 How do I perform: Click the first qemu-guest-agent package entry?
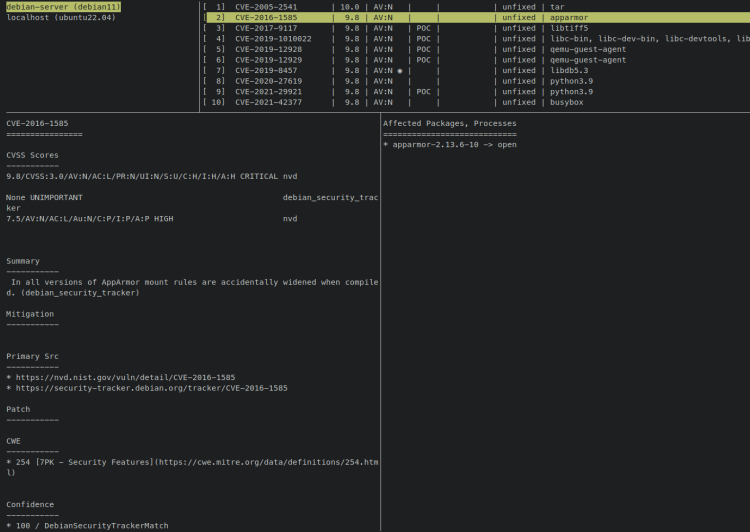click(588, 49)
